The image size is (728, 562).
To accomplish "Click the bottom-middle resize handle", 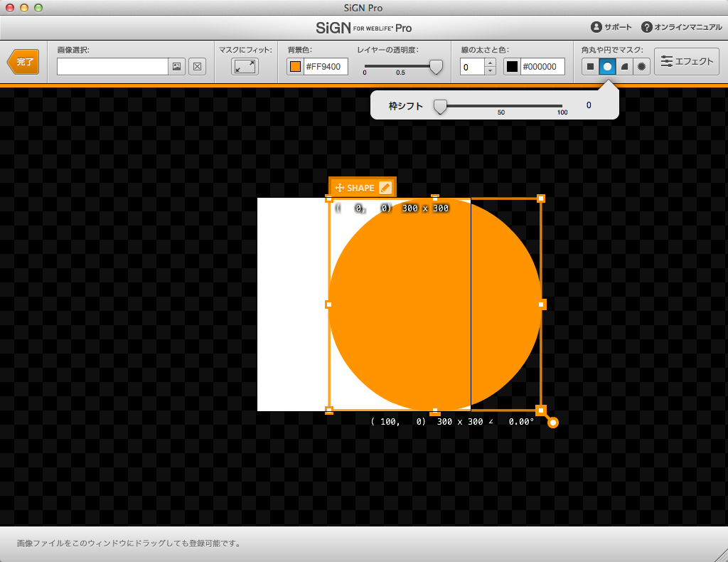I will (435, 411).
